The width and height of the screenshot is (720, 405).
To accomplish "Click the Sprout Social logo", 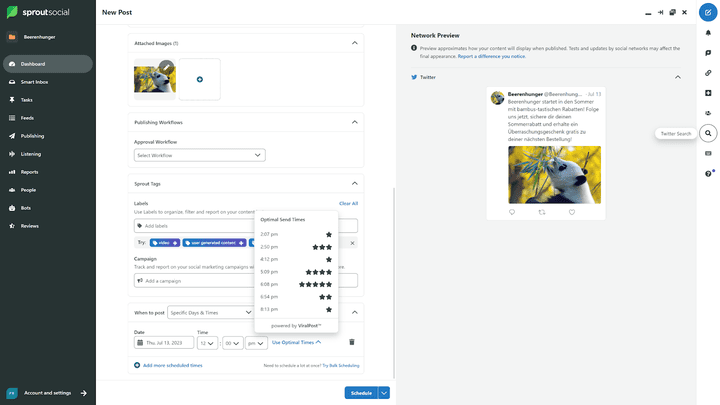I will (x=38, y=12).
